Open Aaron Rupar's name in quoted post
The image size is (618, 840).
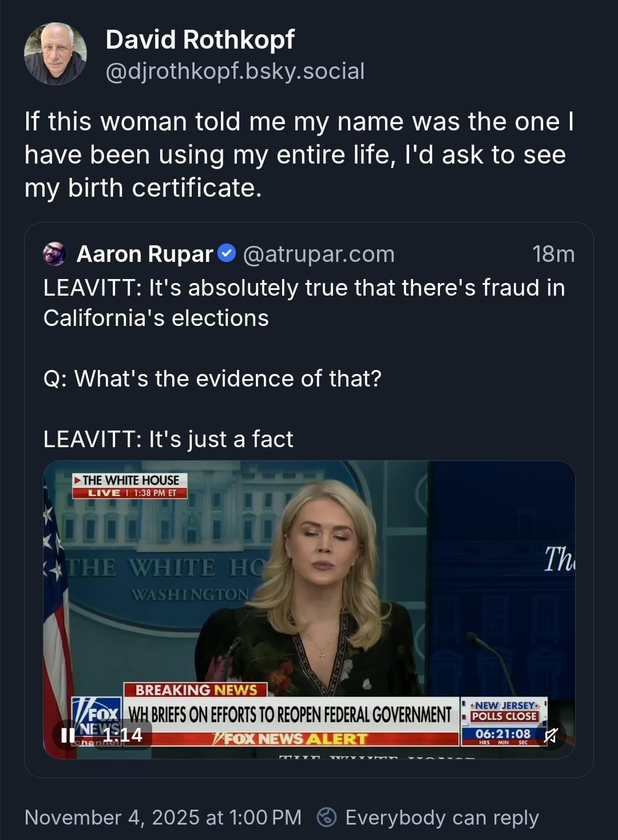[145, 254]
